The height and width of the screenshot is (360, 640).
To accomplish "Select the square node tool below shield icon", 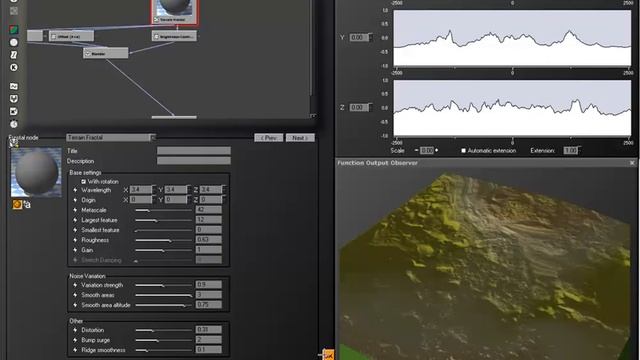I will 14,111.
